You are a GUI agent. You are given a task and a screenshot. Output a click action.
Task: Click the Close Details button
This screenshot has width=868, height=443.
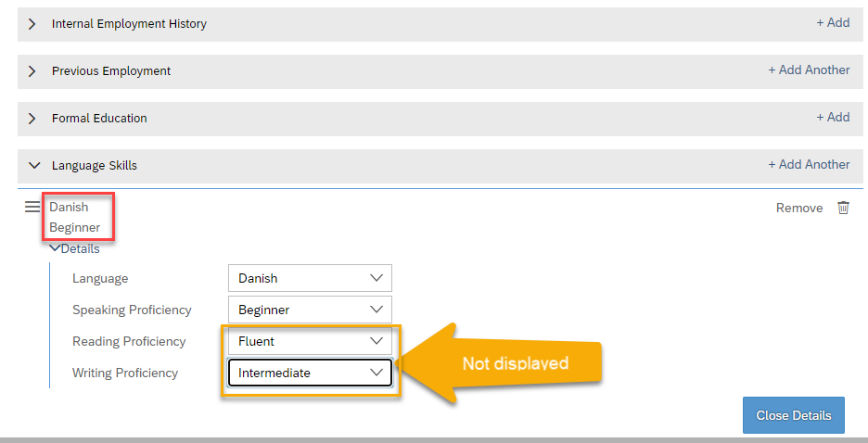click(794, 415)
